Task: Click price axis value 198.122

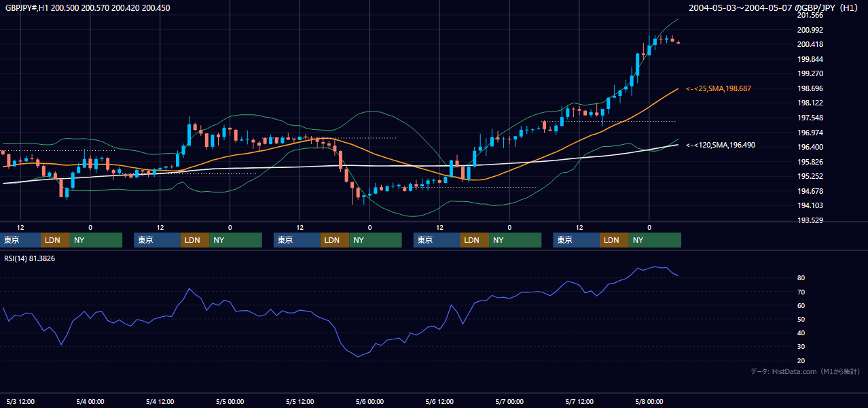Action: click(x=810, y=103)
